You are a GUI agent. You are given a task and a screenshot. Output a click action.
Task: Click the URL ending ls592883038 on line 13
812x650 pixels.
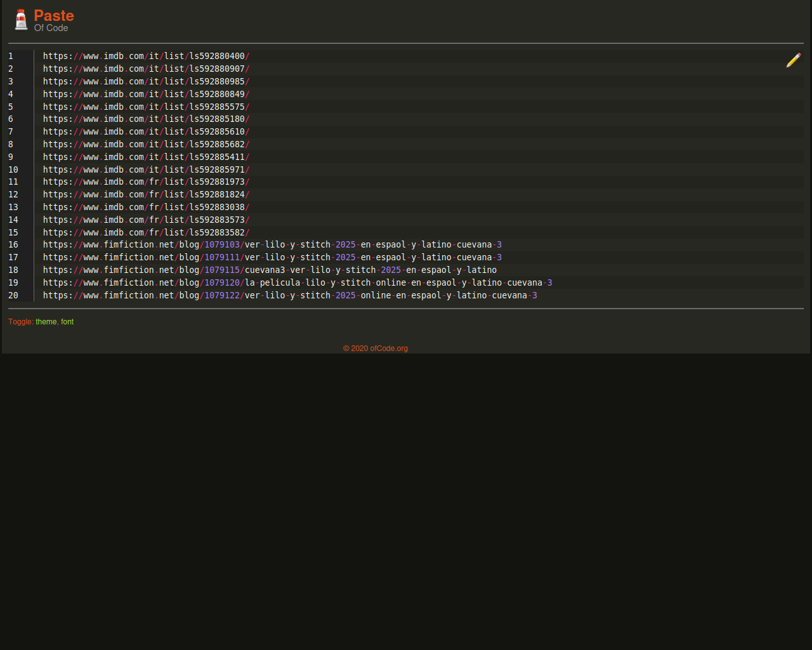(x=147, y=208)
